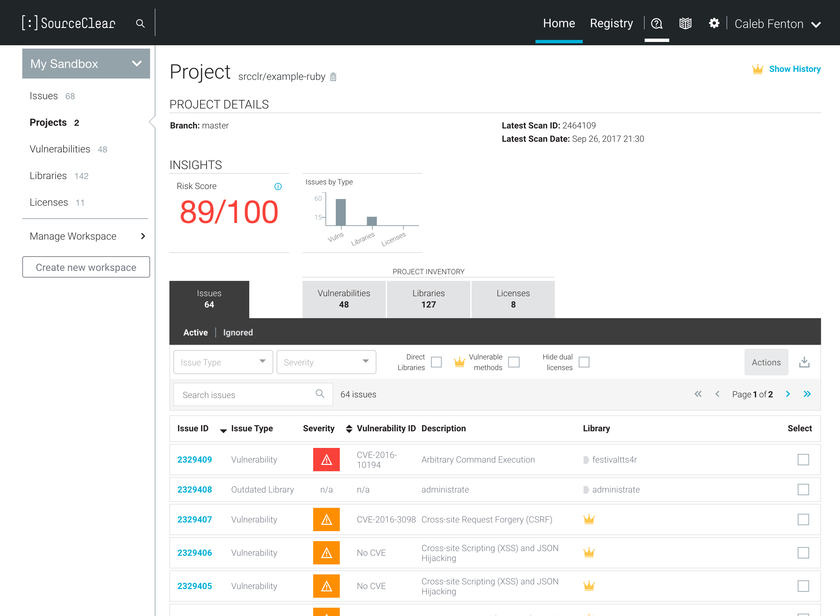Toggle the Vulnerable methods checkbox
Screen dimensions: 840x616
[x=514, y=362]
